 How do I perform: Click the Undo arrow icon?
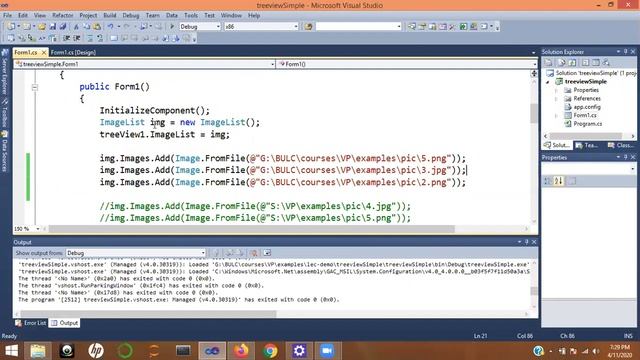pyautogui.click(x=110, y=27)
